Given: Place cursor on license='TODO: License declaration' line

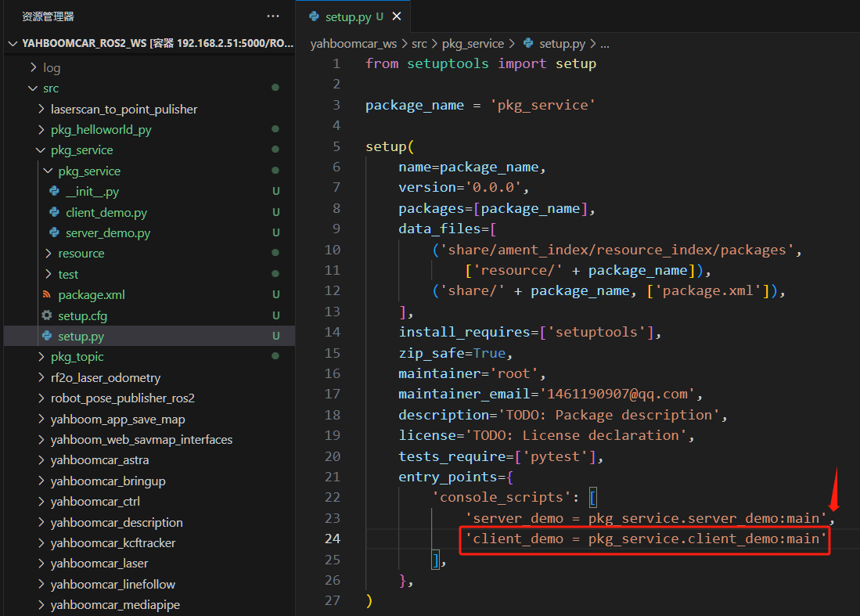Looking at the screenshot, I should coord(546,435).
